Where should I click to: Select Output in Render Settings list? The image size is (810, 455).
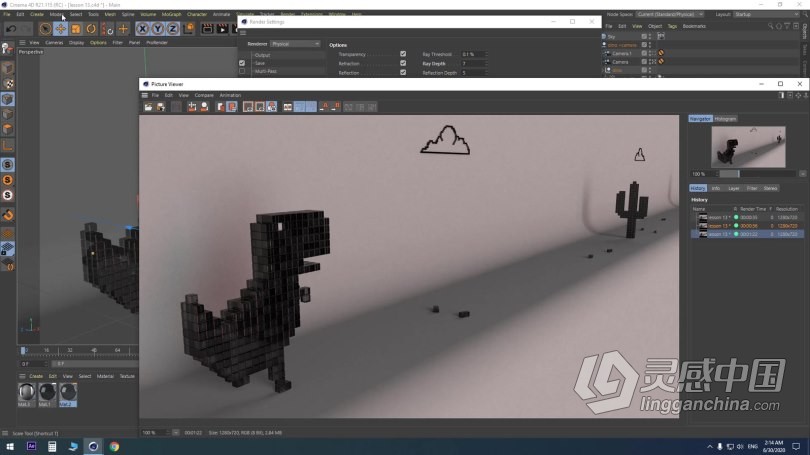click(262, 55)
